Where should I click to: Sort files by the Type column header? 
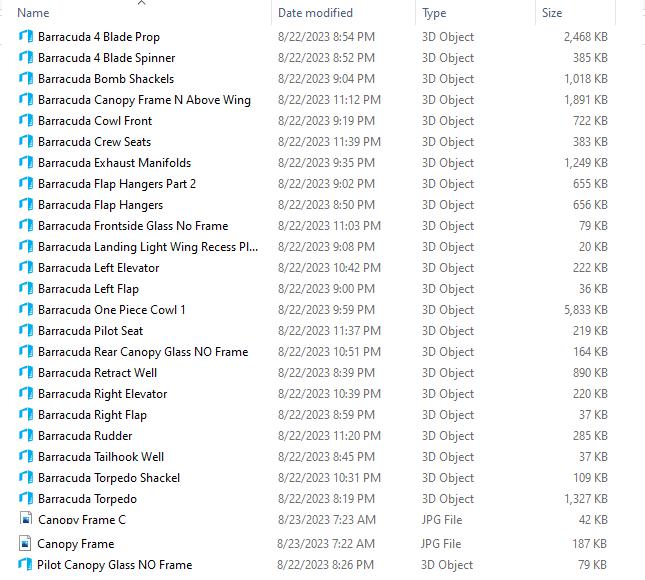pos(434,13)
